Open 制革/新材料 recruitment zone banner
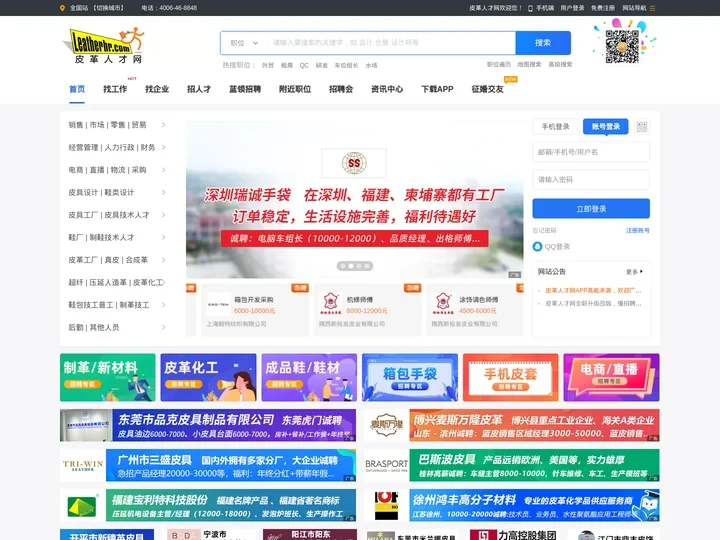Image resolution: width=720 pixels, height=540 pixels. click(107, 377)
